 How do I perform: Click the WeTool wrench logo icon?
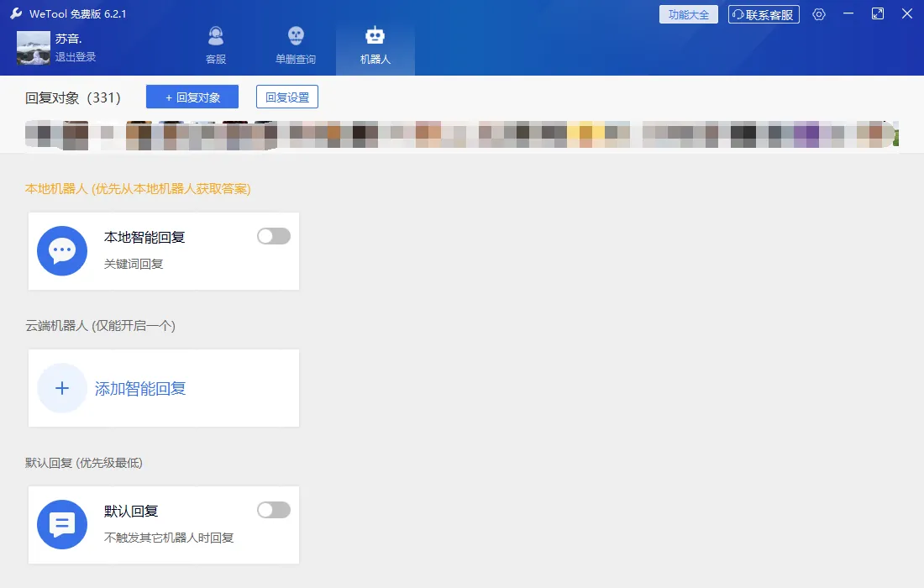coord(16,14)
